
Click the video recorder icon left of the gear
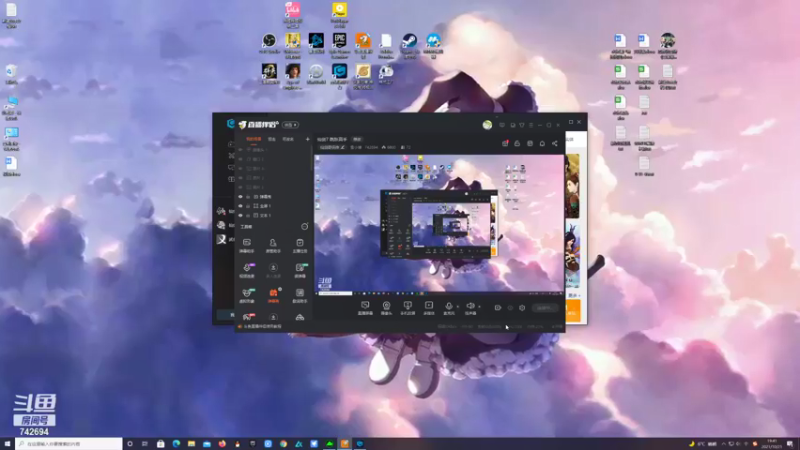(497, 308)
